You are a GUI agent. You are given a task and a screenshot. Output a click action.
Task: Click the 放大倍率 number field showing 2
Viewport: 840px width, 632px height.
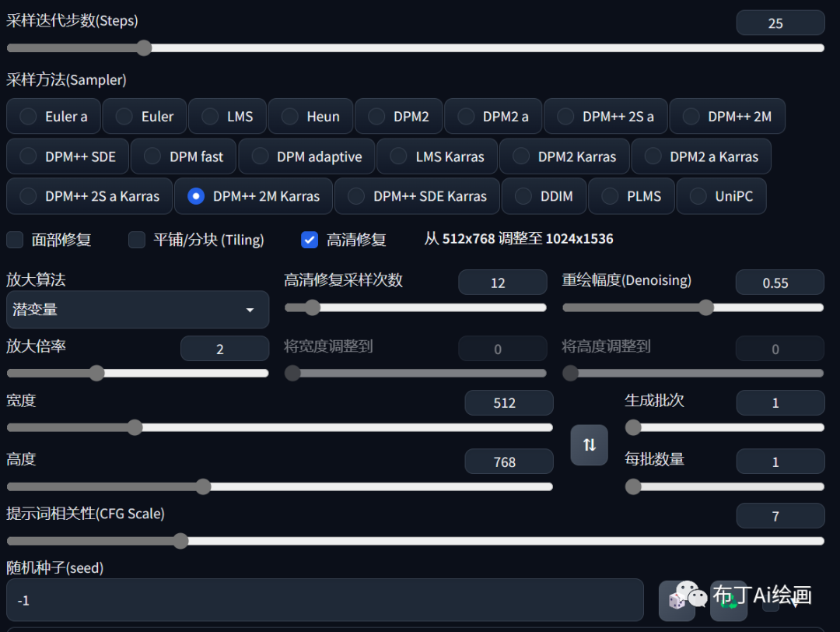pos(224,349)
